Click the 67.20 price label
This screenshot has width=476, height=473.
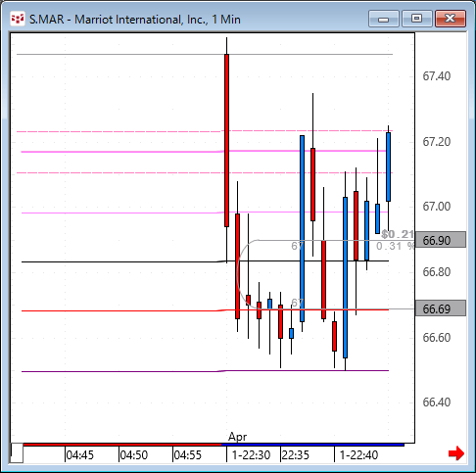pyautogui.click(x=437, y=142)
